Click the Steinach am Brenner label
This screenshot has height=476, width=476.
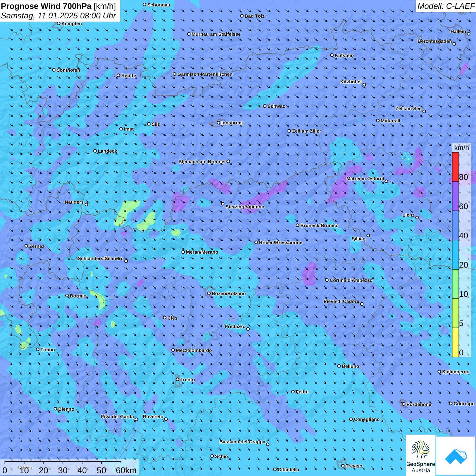(x=202, y=161)
